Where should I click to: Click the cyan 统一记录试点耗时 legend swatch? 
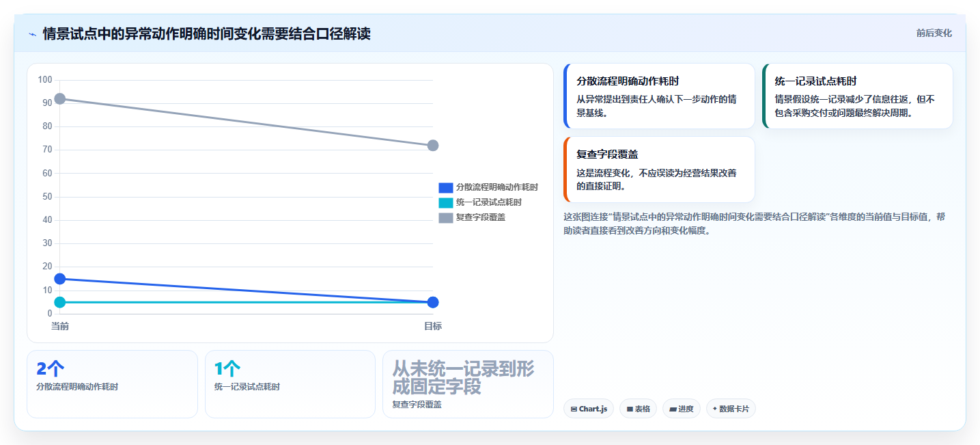tap(446, 202)
